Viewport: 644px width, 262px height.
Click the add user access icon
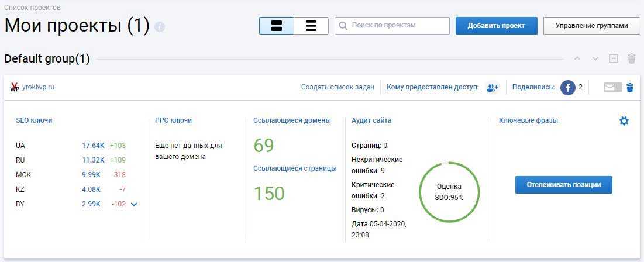(492, 87)
